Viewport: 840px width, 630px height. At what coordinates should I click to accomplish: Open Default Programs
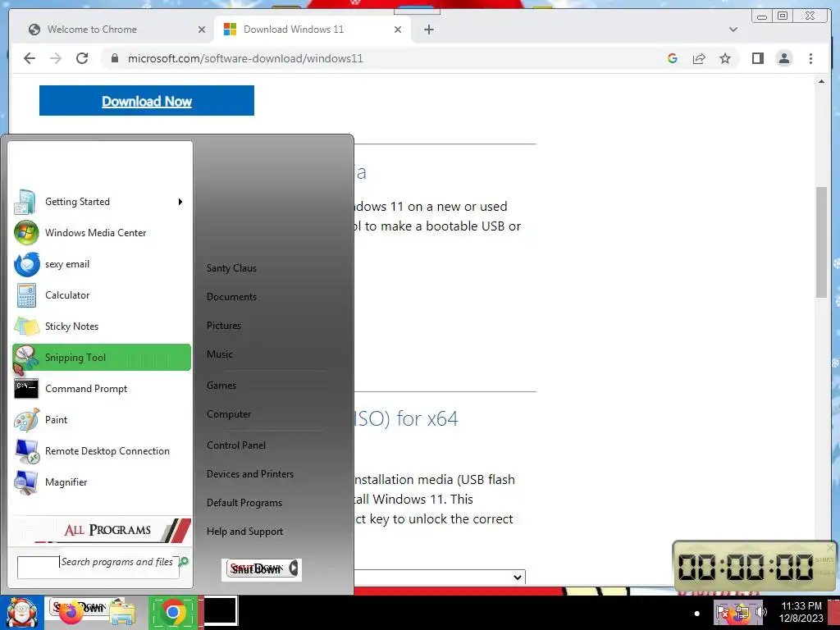point(244,503)
